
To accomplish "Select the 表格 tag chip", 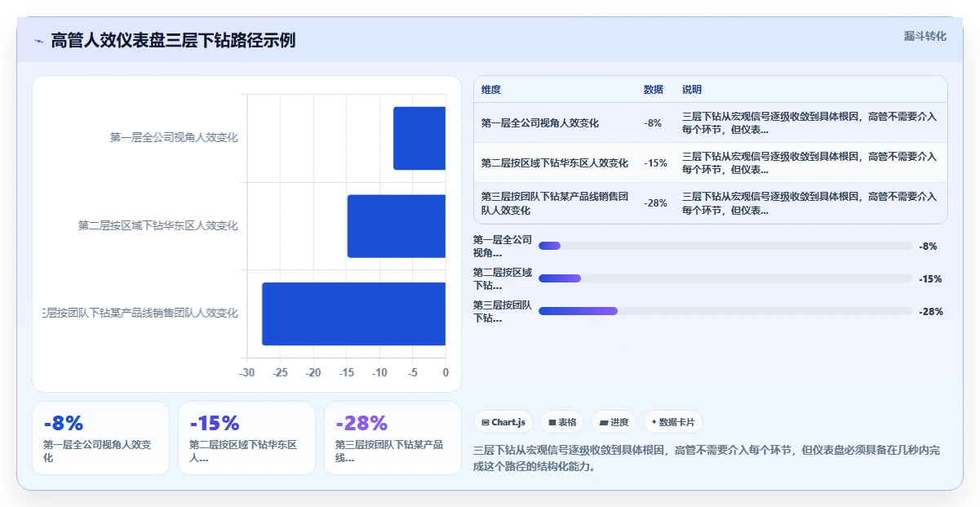I will click(x=562, y=422).
